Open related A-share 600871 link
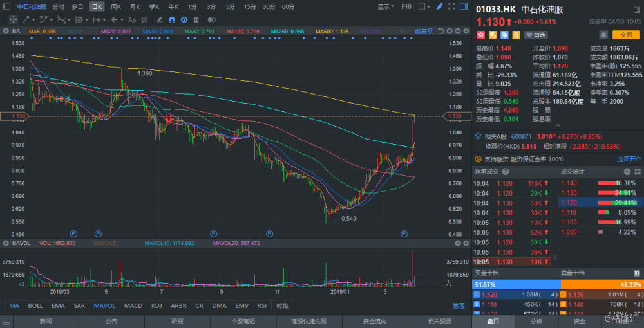Screen dimensions: 644x328 [522, 136]
